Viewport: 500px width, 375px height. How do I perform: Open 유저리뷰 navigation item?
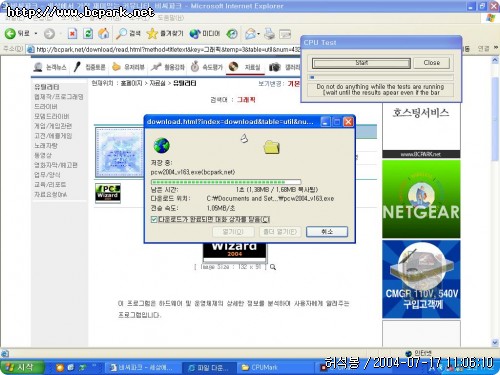[128, 67]
